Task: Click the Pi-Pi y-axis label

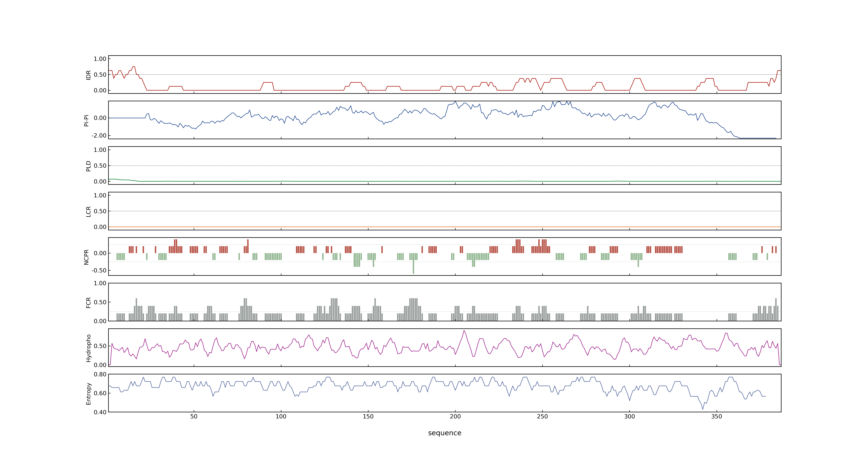Action: coord(86,120)
